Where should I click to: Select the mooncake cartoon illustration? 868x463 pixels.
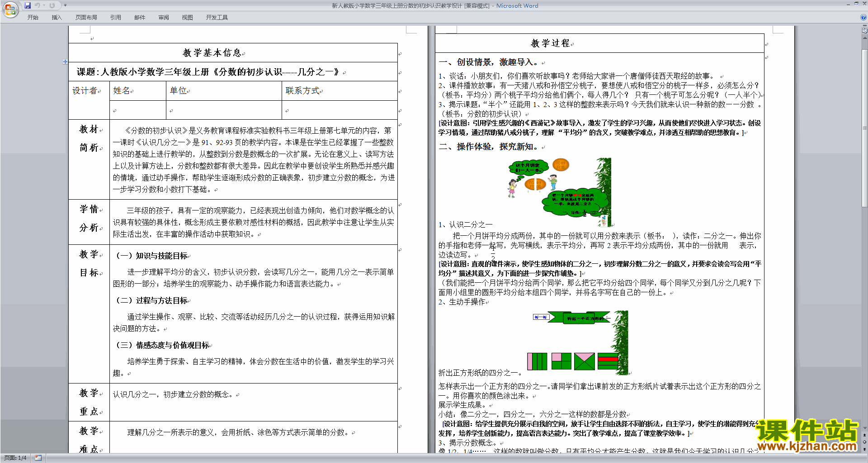click(560, 192)
